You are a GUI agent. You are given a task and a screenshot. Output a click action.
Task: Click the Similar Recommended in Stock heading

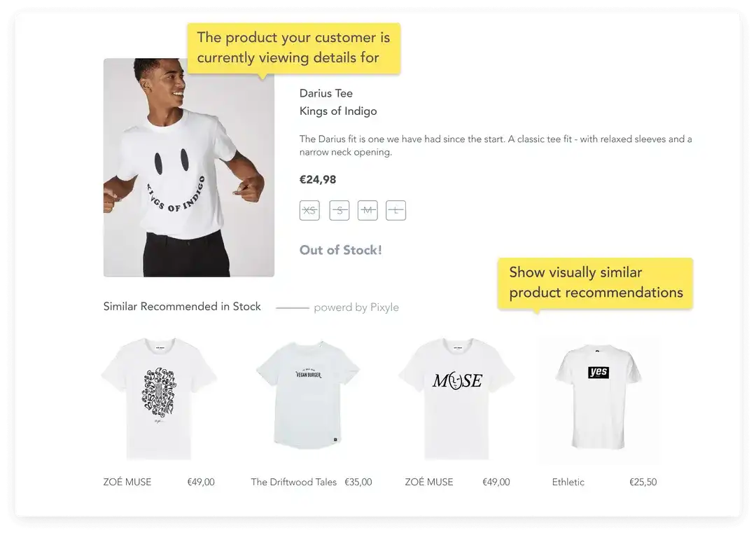point(182,306)
